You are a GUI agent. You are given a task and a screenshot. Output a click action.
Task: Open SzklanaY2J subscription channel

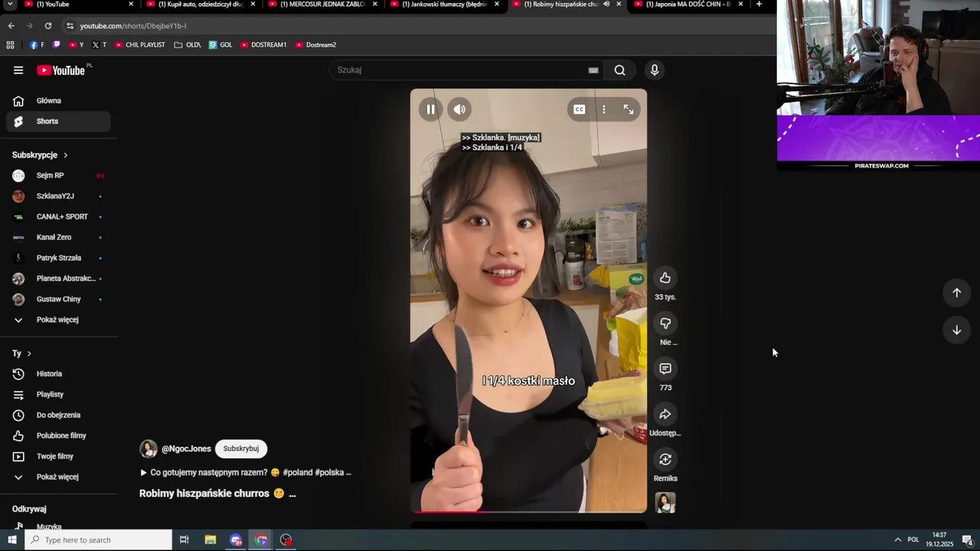pyautogui.click(x=58, y=197)
